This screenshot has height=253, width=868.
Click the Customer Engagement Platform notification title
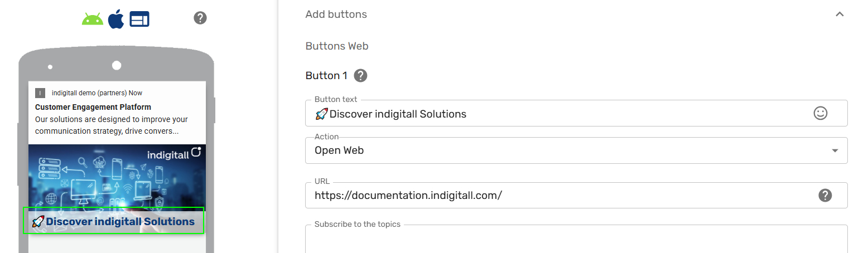93,107
